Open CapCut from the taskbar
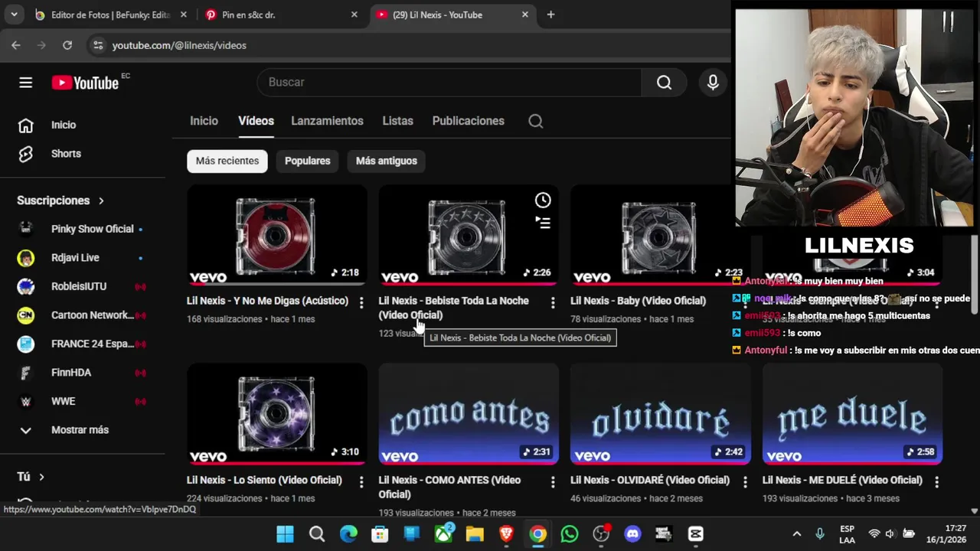The height and width of the screenshot is (551, 980). [x=696, y=533]
